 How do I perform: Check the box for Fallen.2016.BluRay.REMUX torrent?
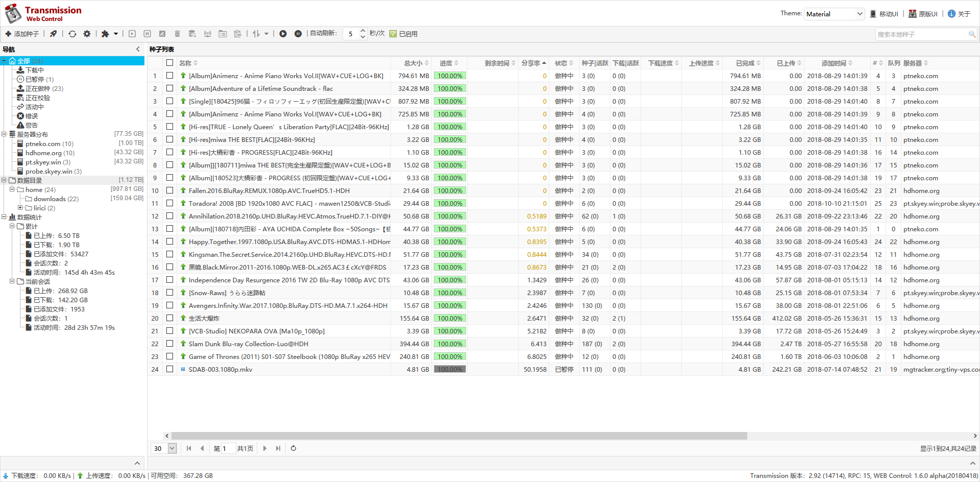[169, 190]
